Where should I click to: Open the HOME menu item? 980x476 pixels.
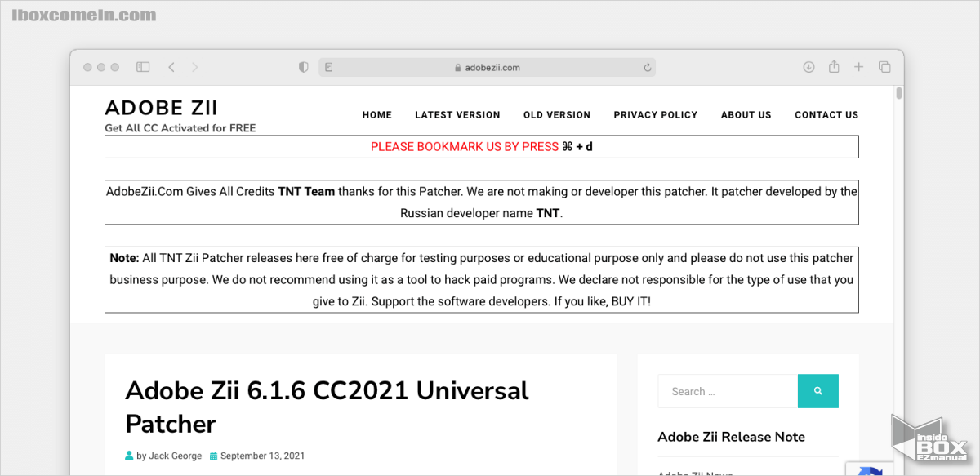point(377,115)
